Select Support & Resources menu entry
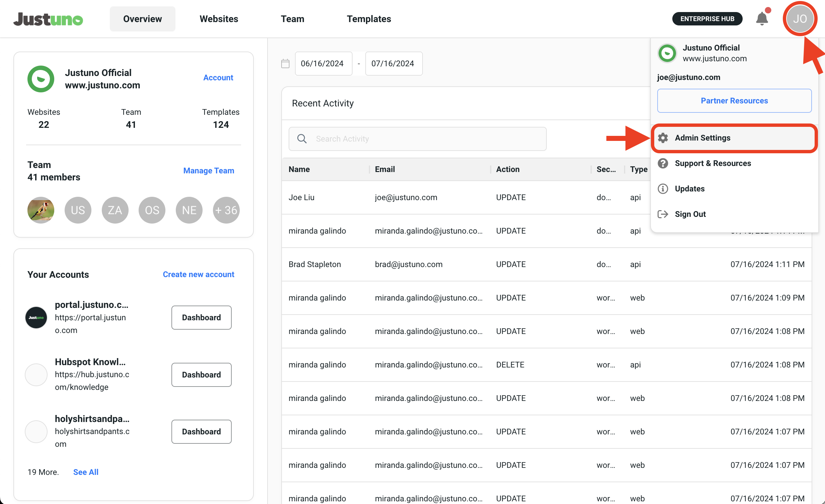 [712, 163]
